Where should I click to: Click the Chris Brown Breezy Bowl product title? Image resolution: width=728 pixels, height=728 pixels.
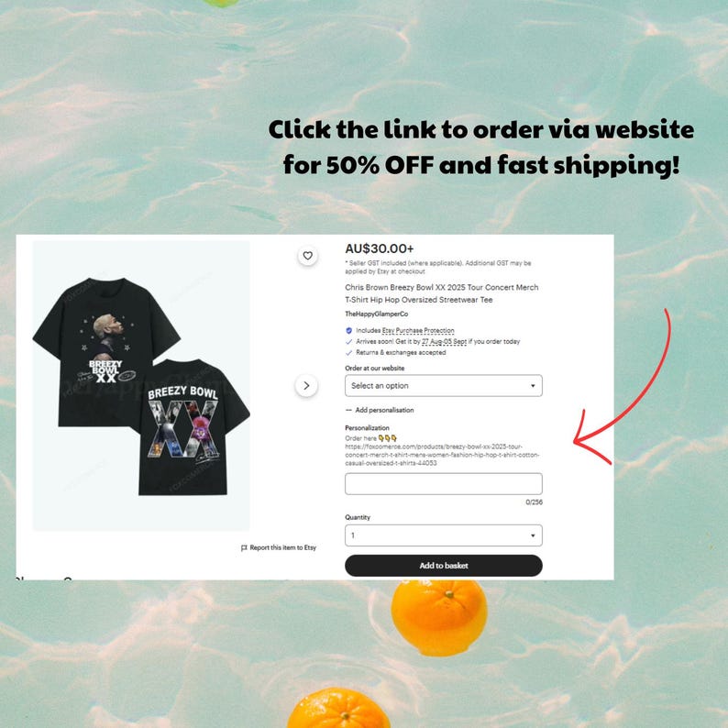point(442,293)
